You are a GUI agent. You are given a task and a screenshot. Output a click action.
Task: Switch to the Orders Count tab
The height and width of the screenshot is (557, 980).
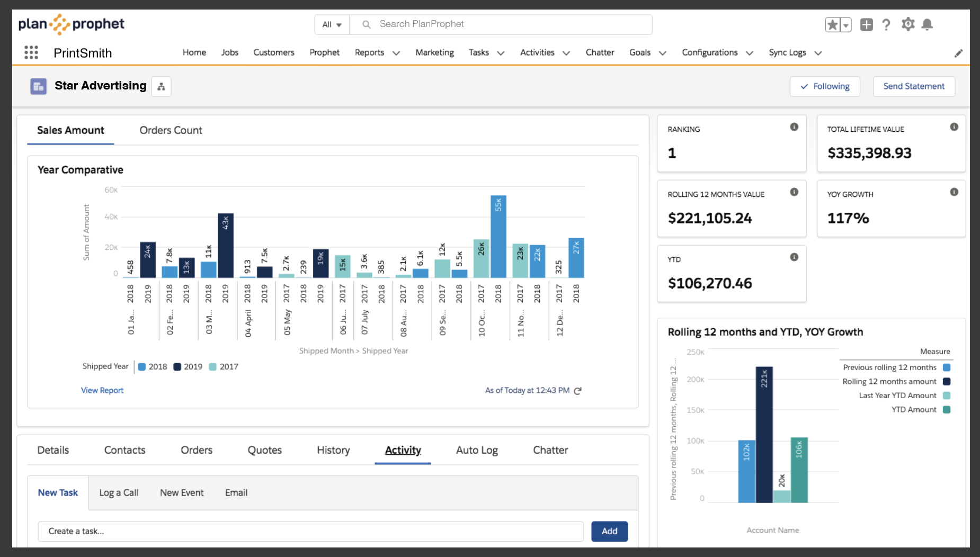[171, 130]
